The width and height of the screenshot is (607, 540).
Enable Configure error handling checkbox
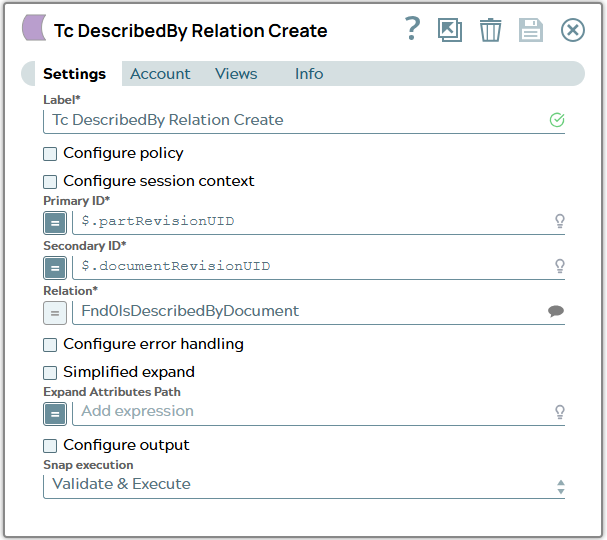point(50,345)
